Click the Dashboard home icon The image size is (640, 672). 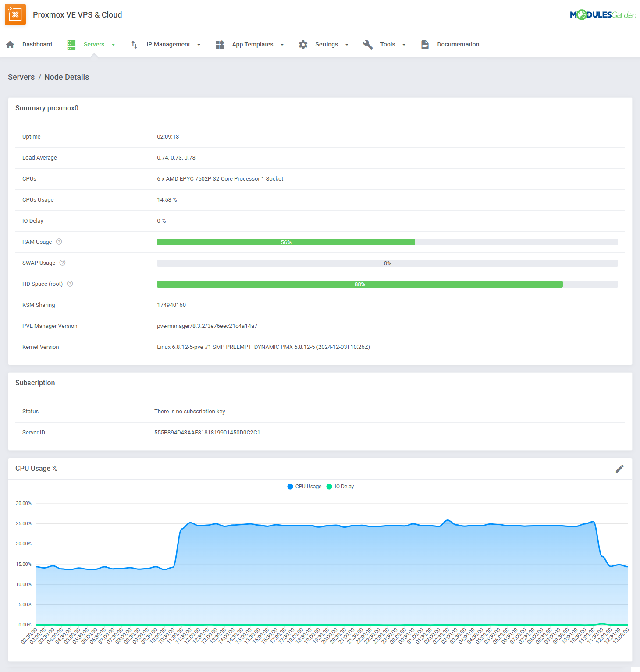(10, 44)
